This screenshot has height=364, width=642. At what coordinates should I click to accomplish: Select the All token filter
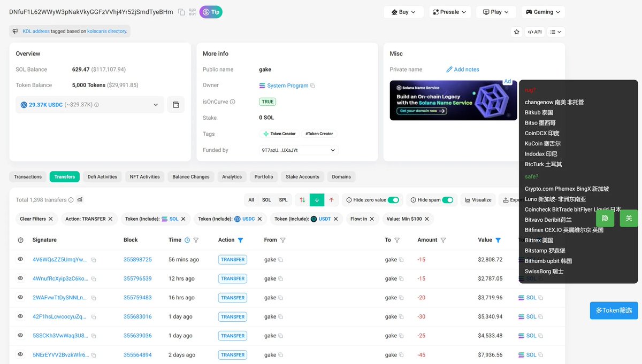(x=251, y=200)
